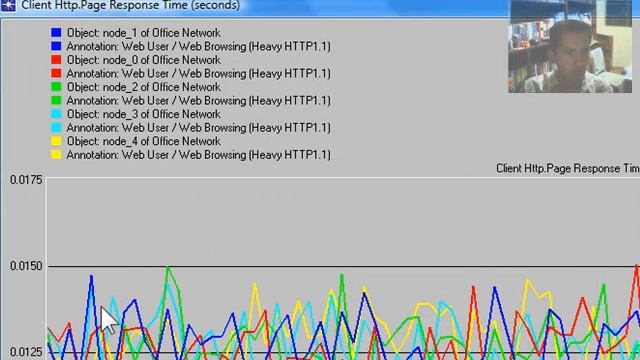Click the yellow swatch beside node_4 annotation
640x360 pixels.
click(56, 154)
